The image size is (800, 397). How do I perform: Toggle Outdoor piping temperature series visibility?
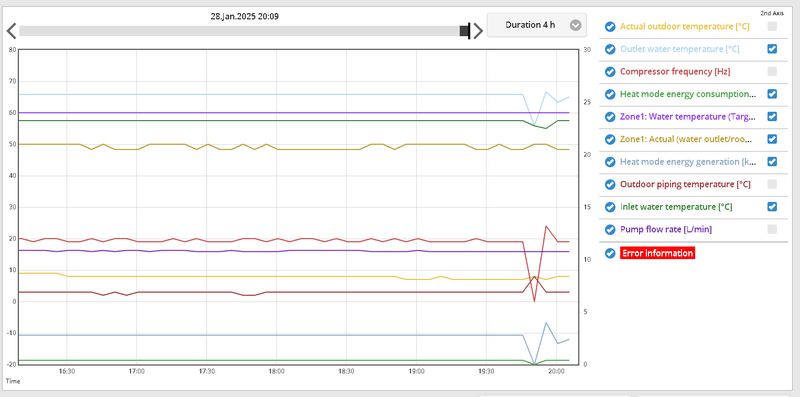pos(610,184)
